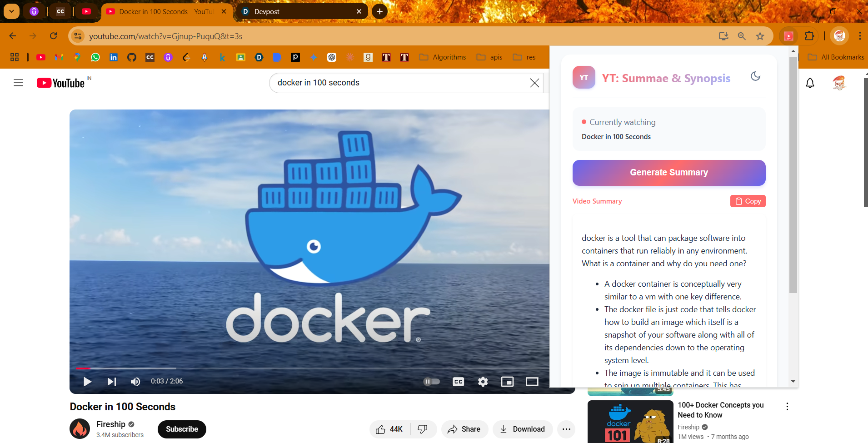The height and width of the screenshot is (443, 868).
Task: Open the YouTube bookmark in bookmarks bar
Action: [x=41, y=57]
